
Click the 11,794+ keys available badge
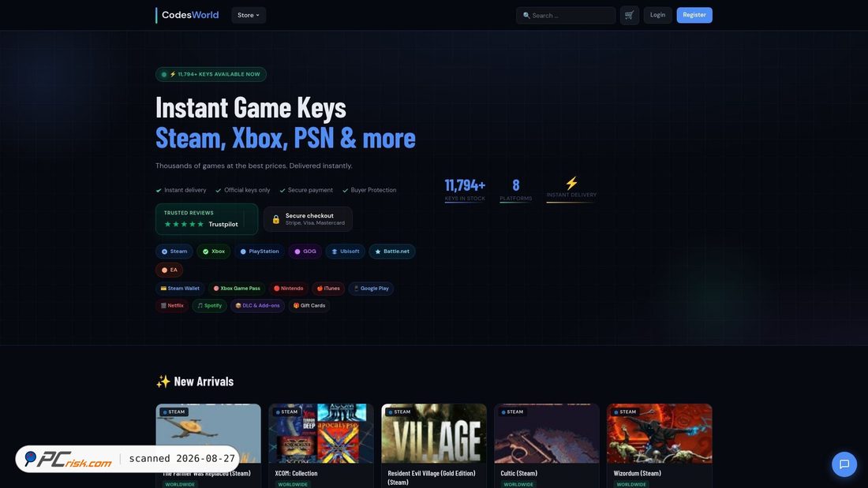211,74
